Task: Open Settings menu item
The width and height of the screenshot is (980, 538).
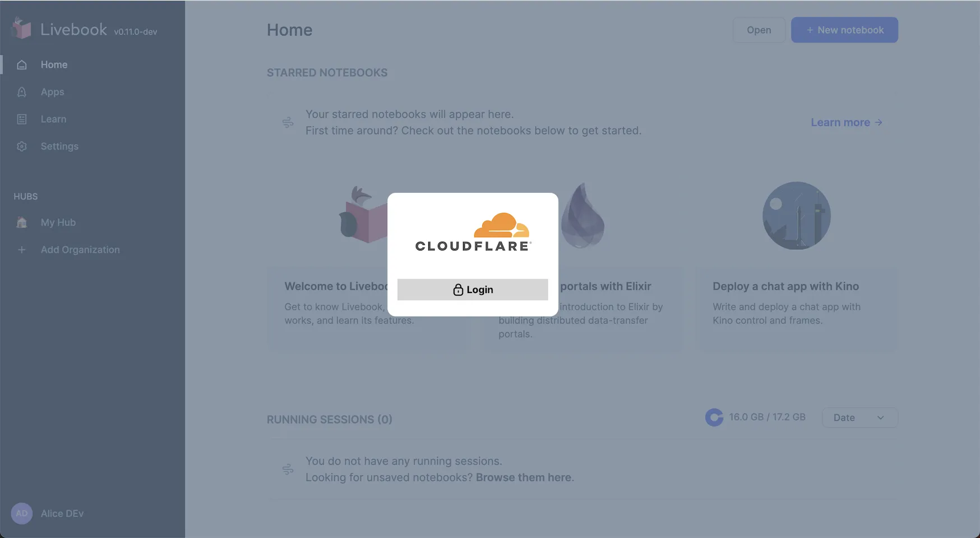Action: pyautogui.click(x=59, y=146)
